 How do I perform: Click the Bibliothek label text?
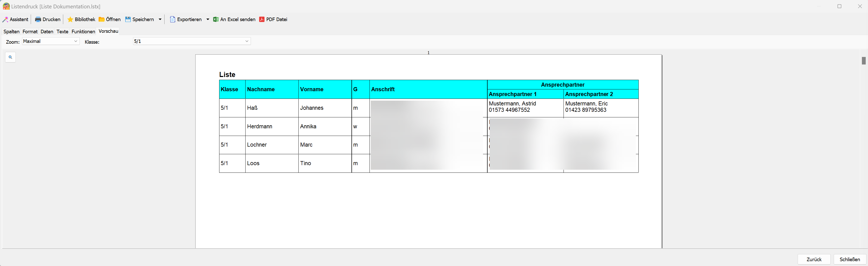pyautogui.click(x=85, y=20)
